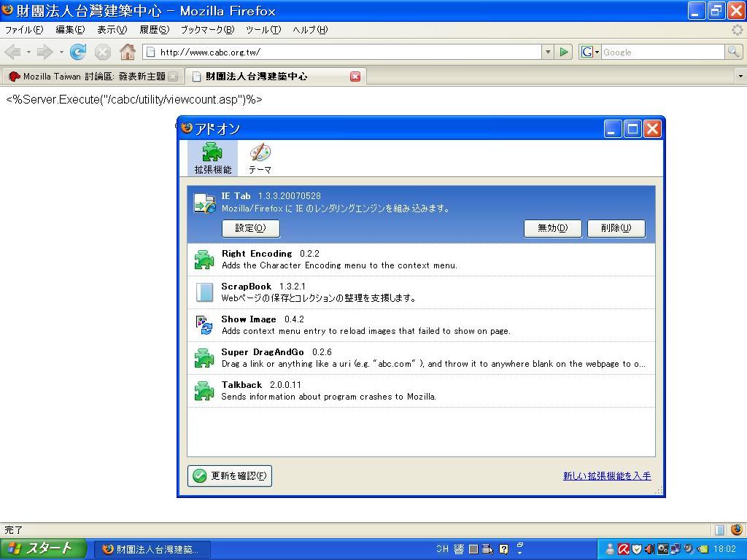The image size is (747, 560).
Task: Click the 設定(O) button for IE Tab
Action: tap(250, 228)
